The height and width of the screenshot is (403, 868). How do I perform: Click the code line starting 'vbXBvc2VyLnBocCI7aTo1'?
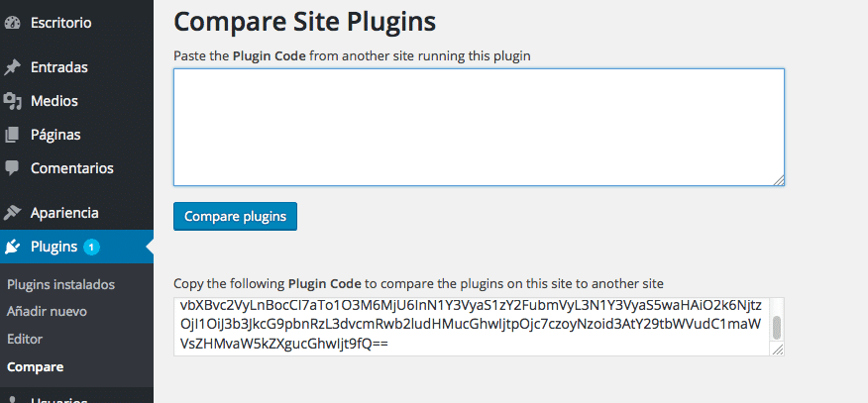click(471, 305)
